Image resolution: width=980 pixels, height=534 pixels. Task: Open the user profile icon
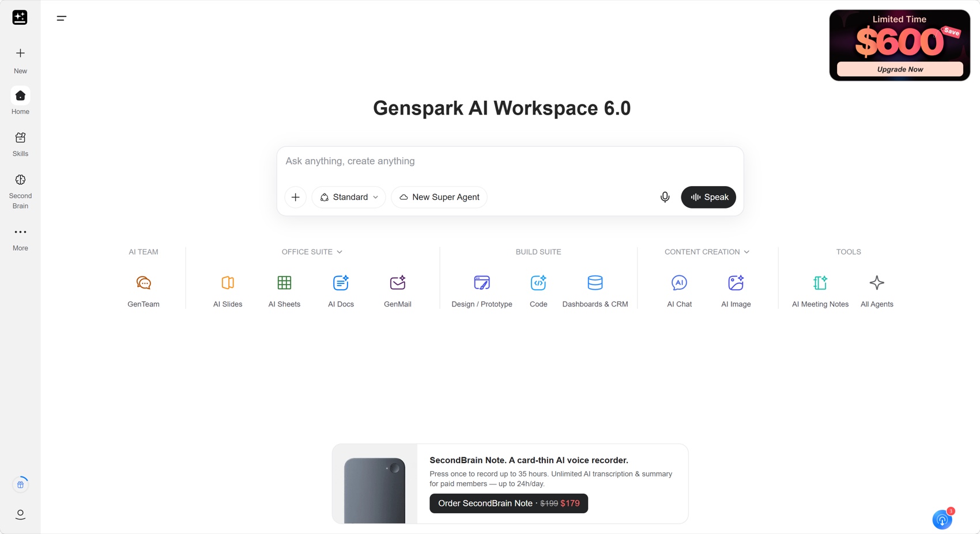20,514
